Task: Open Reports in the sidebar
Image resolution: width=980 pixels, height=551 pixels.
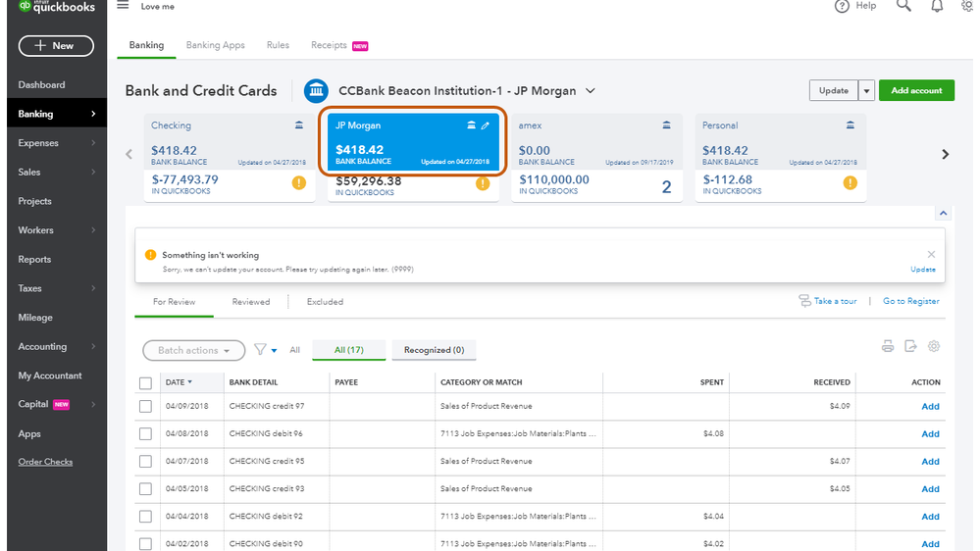Action: click(x=34, y=259)
